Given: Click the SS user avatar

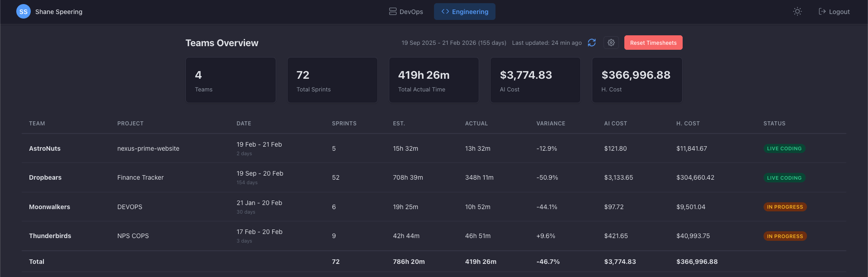Looking at the screenshot, I should [24, 12].
